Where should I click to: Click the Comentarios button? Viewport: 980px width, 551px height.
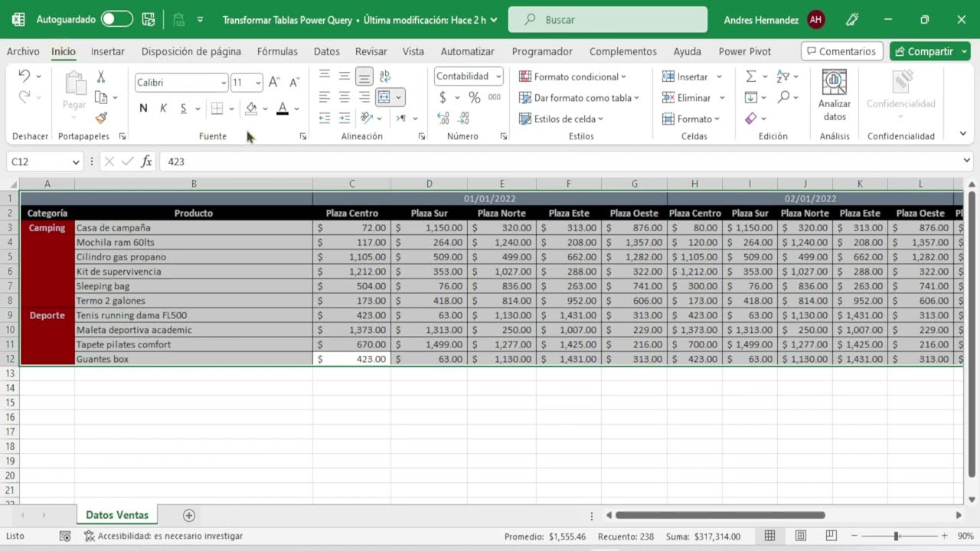point(842,51)
